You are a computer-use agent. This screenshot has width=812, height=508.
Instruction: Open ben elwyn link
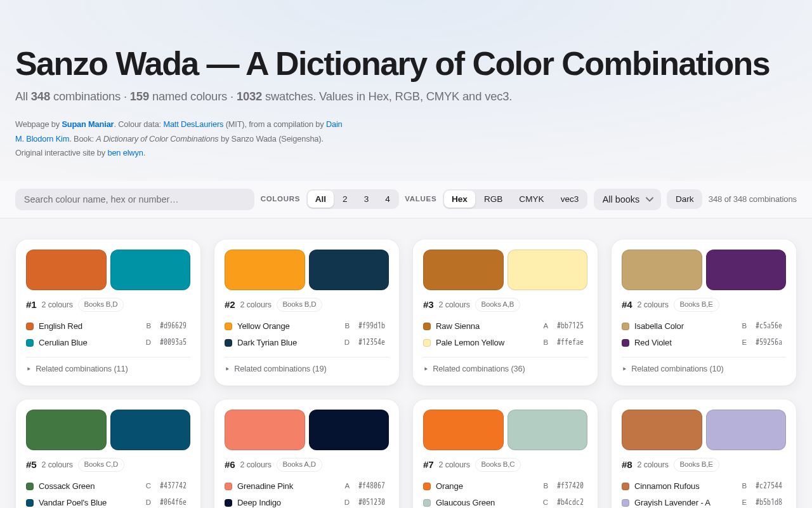click(125, 153)
